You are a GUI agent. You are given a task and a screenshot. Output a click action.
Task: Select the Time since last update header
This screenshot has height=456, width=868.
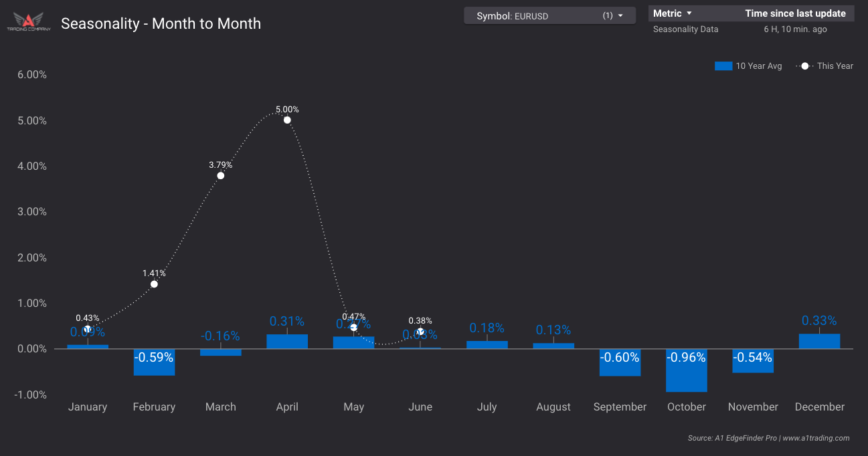click(795, 13)
